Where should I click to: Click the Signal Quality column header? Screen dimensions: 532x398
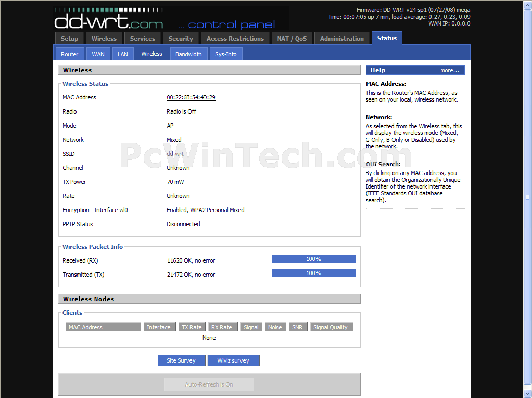(332, 327)
